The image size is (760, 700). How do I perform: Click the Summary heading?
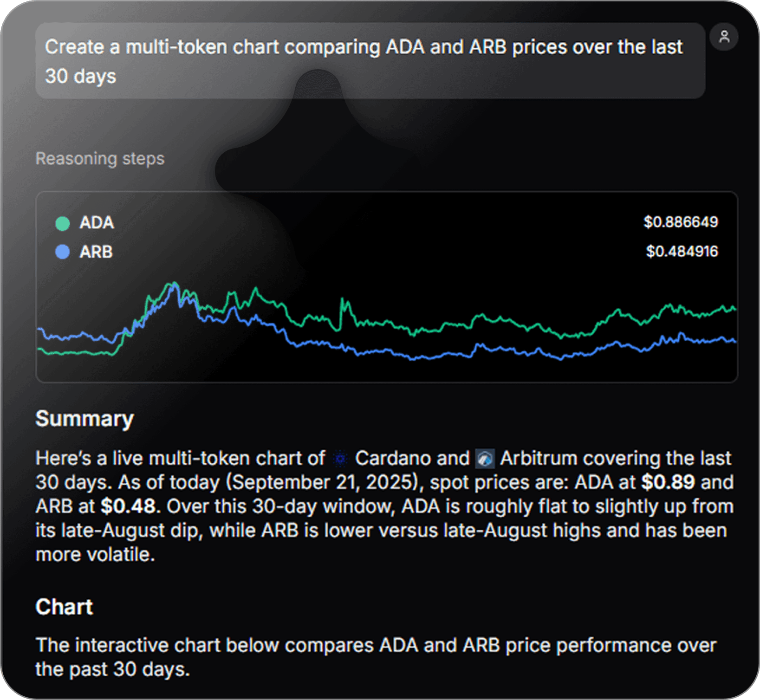coord(84,419)
